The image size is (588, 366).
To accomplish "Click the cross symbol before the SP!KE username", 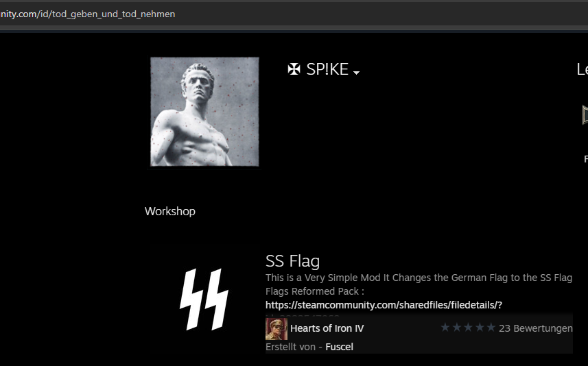I will (x=294, y=69).
